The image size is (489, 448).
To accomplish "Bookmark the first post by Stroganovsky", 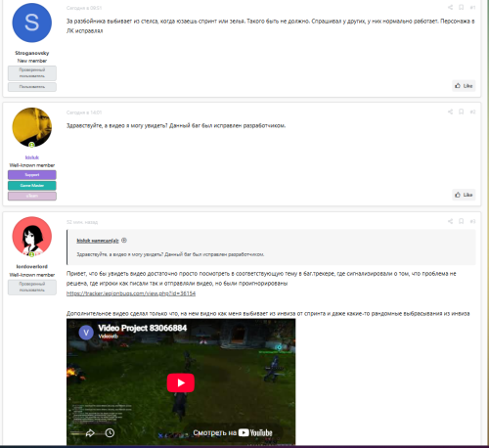I will pyautogui.click(x=462, y=7).
